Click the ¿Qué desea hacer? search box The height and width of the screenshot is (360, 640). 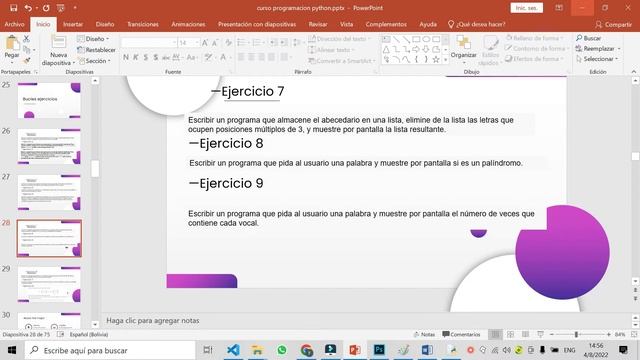[x=477, y=24]
